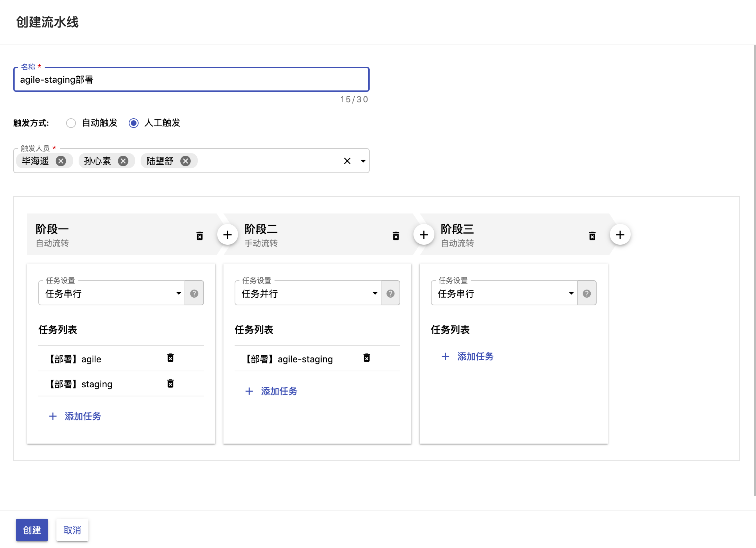Expand the 触发人员 dropdown arrow
This screenshot has width=756, height=548.
(363, 161)
